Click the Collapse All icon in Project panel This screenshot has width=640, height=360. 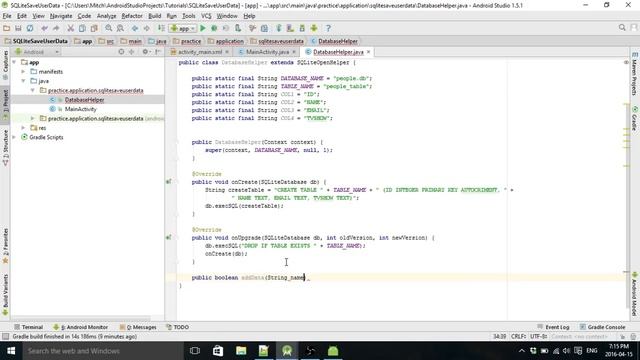tap(131, 52)
